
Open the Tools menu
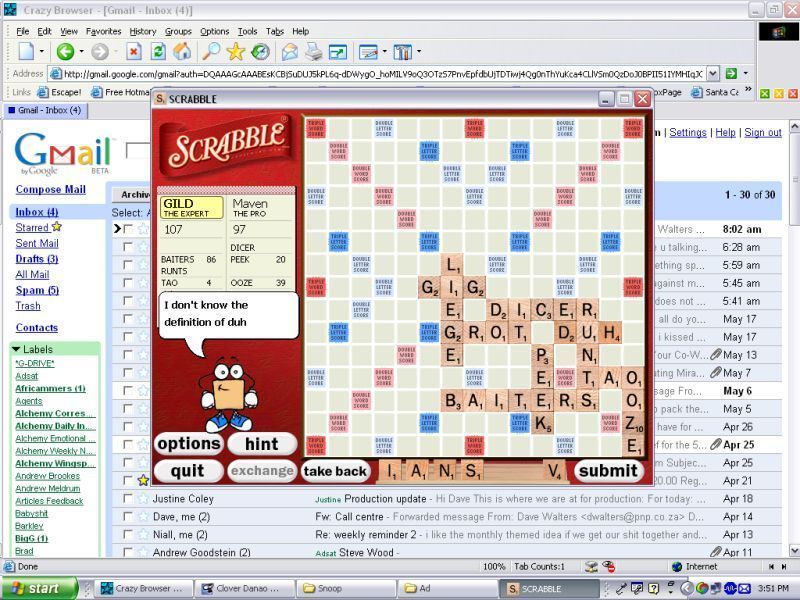(x=247, y=31)
